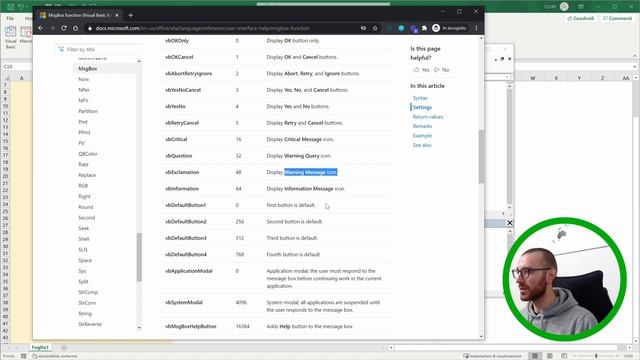This screenshot has width=640, height=360.
Task: Click the vbSystemModal constant name
Action: tap(184, 302)
